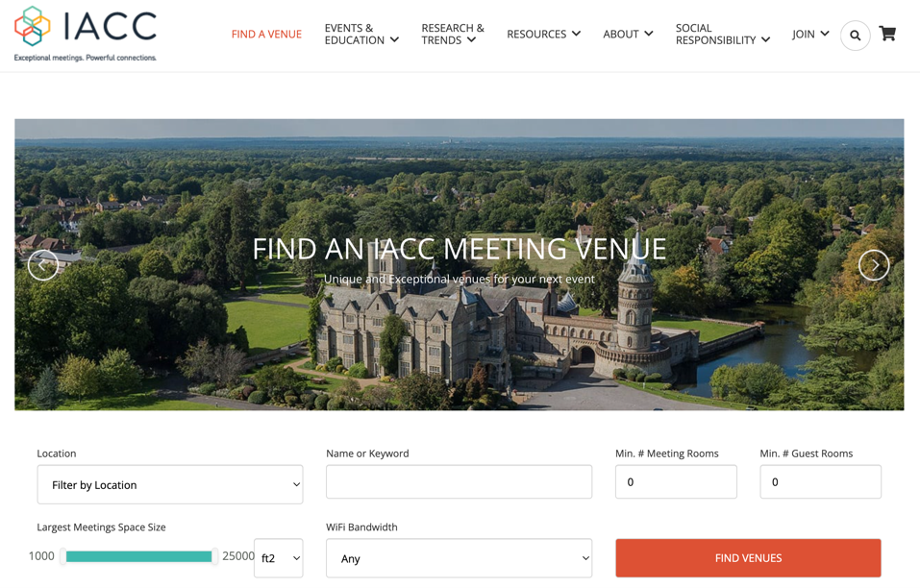Open the Join menu

pyautogui.click(x=810, y=34)
